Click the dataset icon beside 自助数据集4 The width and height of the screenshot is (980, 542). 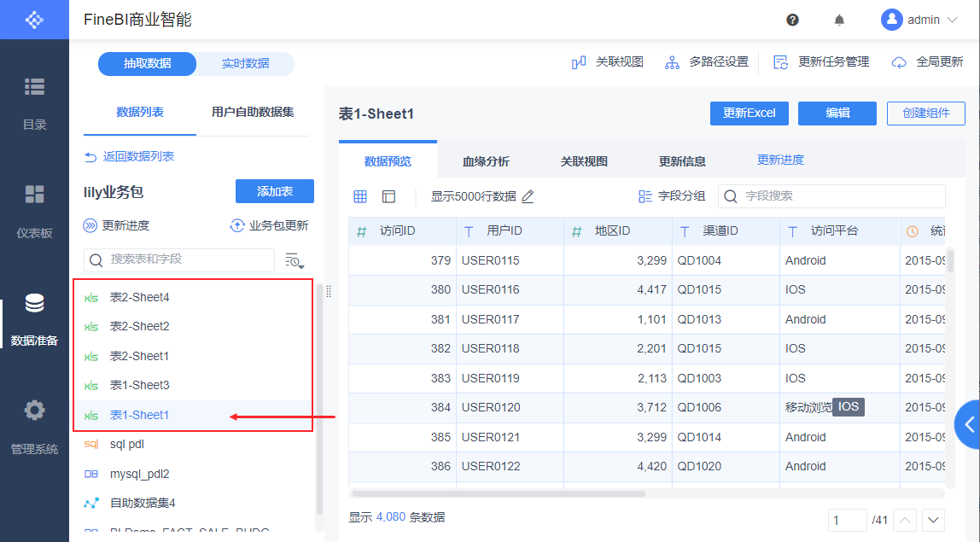pos(91,504)
